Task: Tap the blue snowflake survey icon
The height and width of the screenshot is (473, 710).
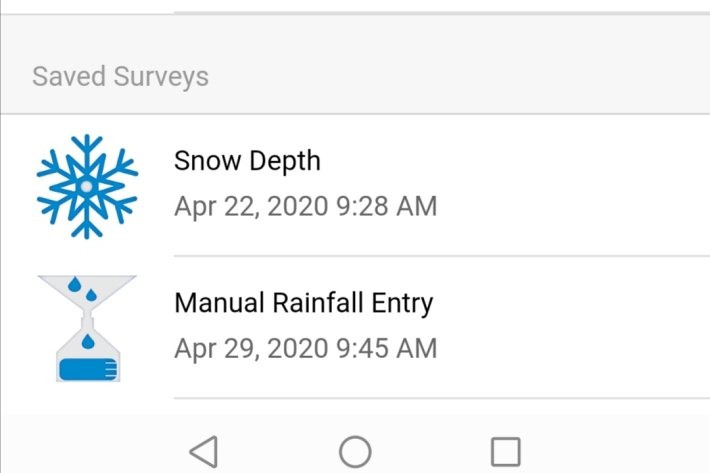Action: coord(87,186)
